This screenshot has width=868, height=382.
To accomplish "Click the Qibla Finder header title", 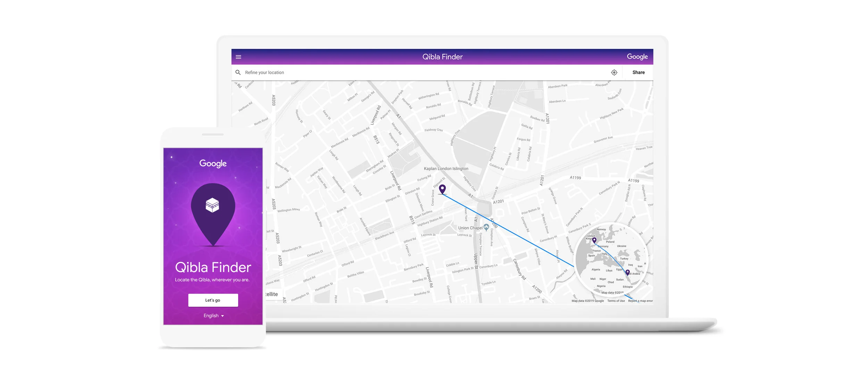I will coord(442,57).
